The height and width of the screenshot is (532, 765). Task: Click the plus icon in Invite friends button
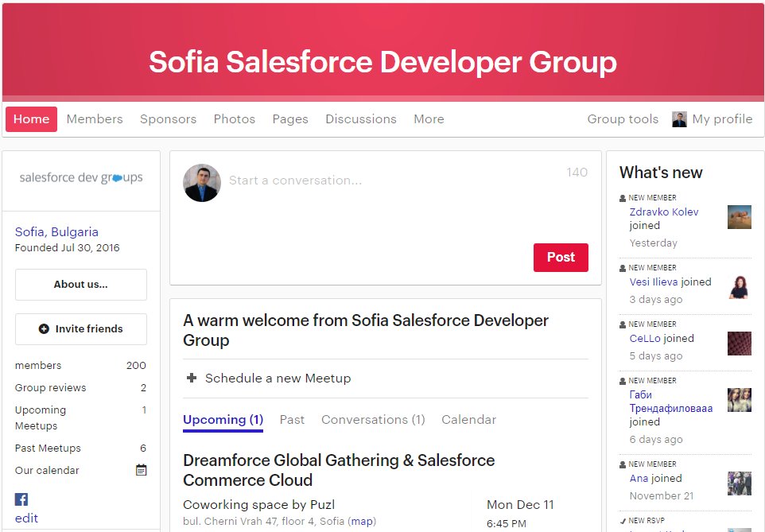tap(44, 329)
